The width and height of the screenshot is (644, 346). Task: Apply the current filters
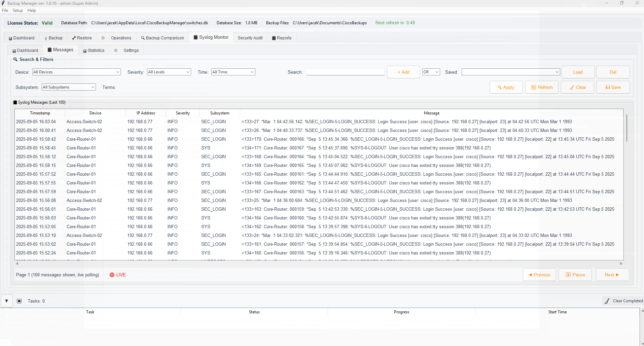pyautogui.click(x=506, y=87)
